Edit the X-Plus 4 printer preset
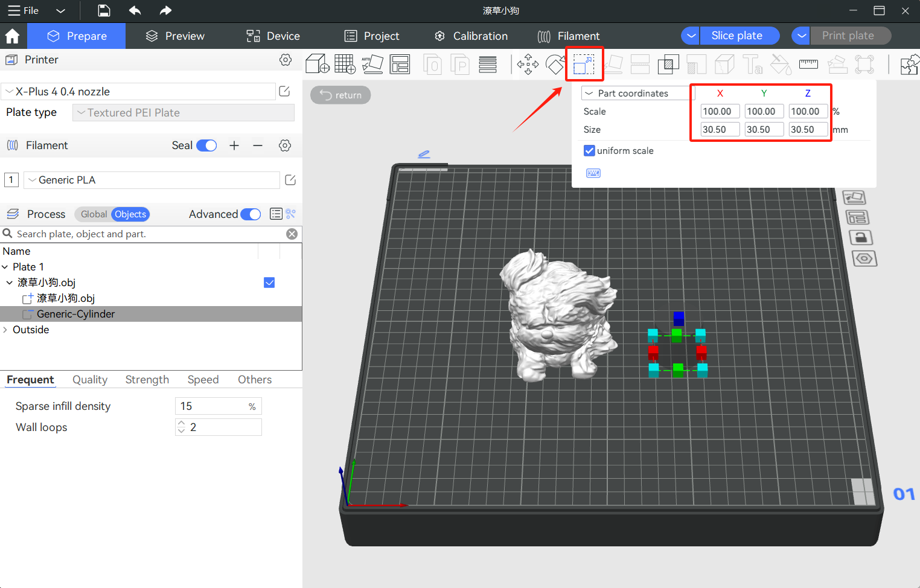Viewport: 920px width, 588px height. click(284, 91)
